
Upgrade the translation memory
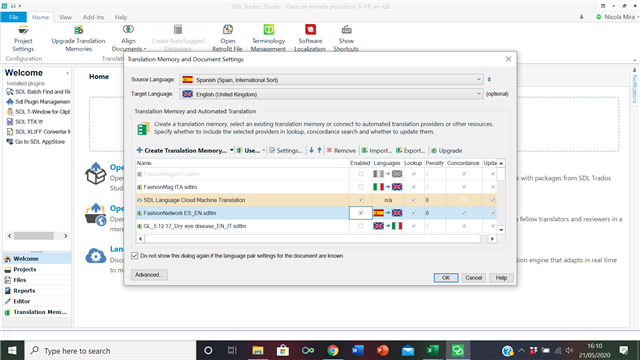coord(447,151)
